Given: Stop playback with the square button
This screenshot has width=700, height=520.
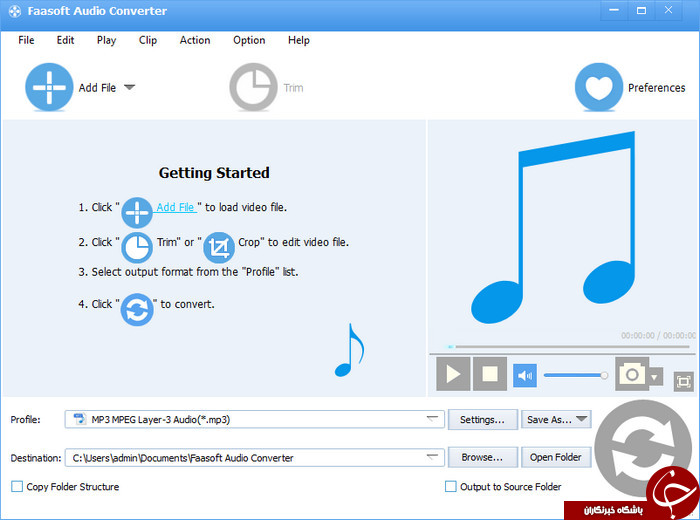Looking at the screenshot, I should click(x=490, y=374).
